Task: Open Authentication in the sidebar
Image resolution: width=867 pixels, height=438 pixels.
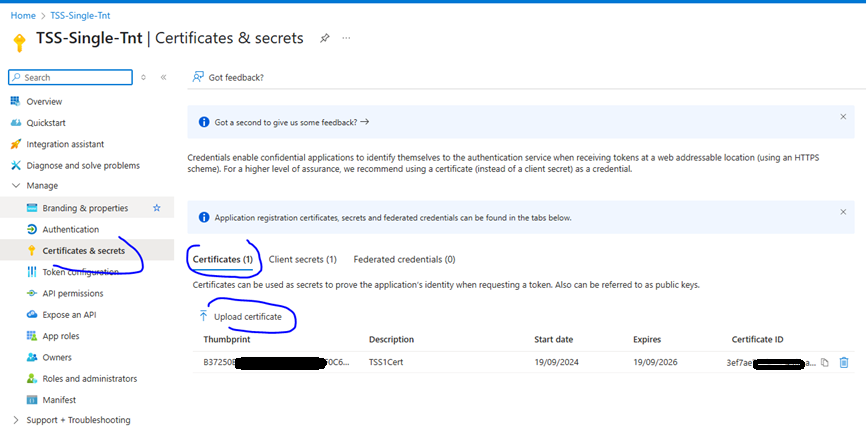Action: [x=71, y=229]
